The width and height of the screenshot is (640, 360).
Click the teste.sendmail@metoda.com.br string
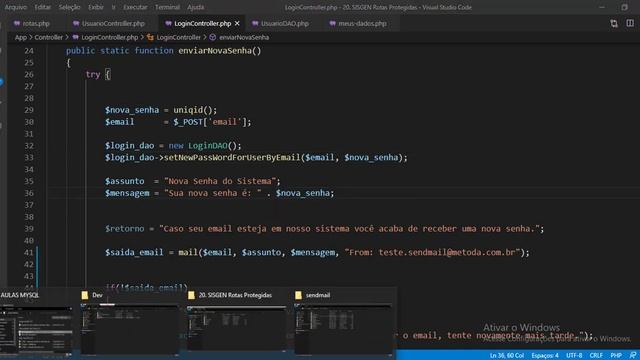pyautogui.click(x=446, y=252)
